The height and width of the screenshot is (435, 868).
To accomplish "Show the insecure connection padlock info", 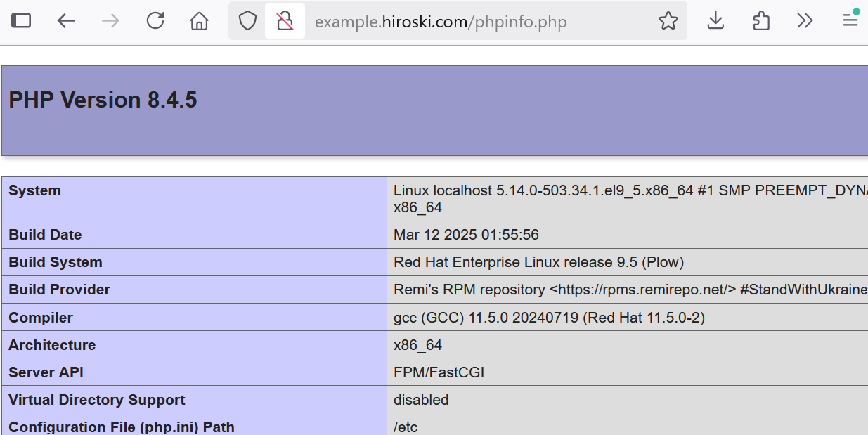I will coord(285,20).
